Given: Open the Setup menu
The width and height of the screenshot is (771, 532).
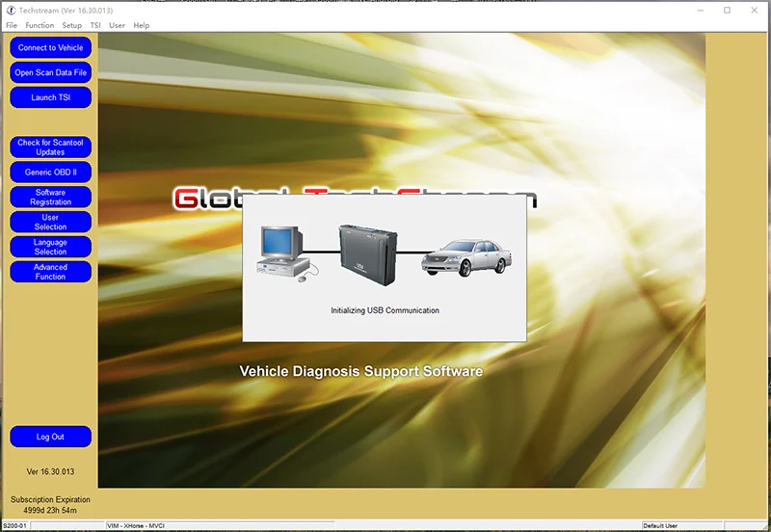Looking at the screenshot, I should pyautogui.click(x=71, y=25).
